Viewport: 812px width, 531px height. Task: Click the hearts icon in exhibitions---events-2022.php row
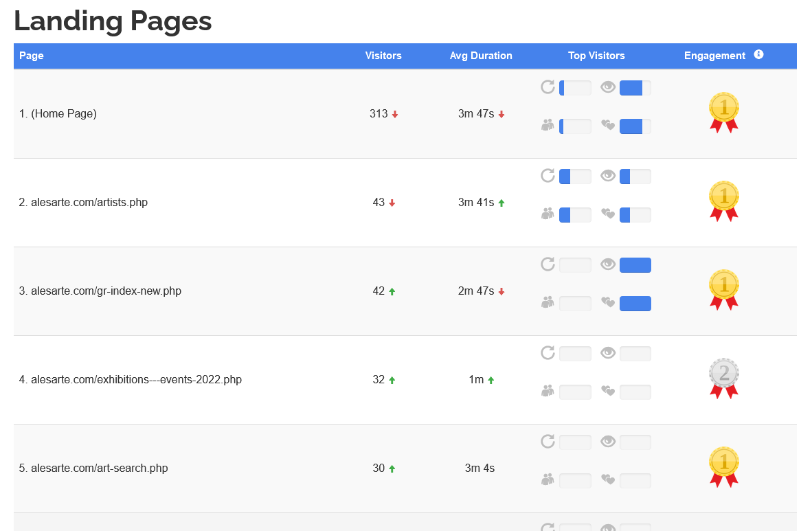click(608, 391)
